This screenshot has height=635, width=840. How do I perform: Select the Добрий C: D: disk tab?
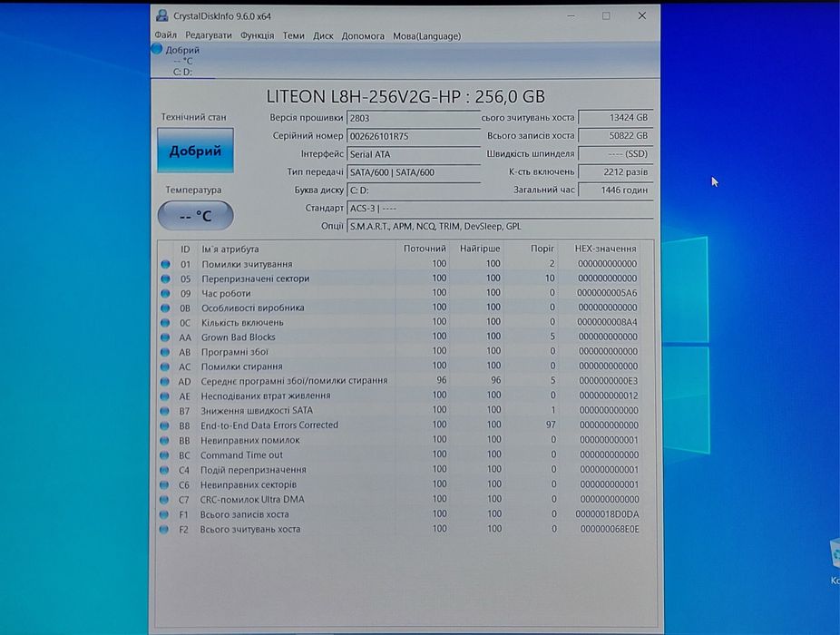point(182,61)
